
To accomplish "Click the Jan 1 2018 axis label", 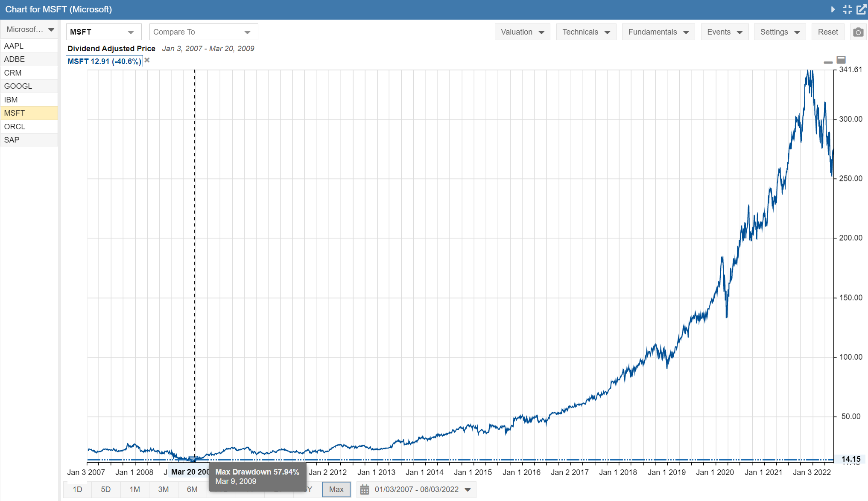I will (618, 472).
